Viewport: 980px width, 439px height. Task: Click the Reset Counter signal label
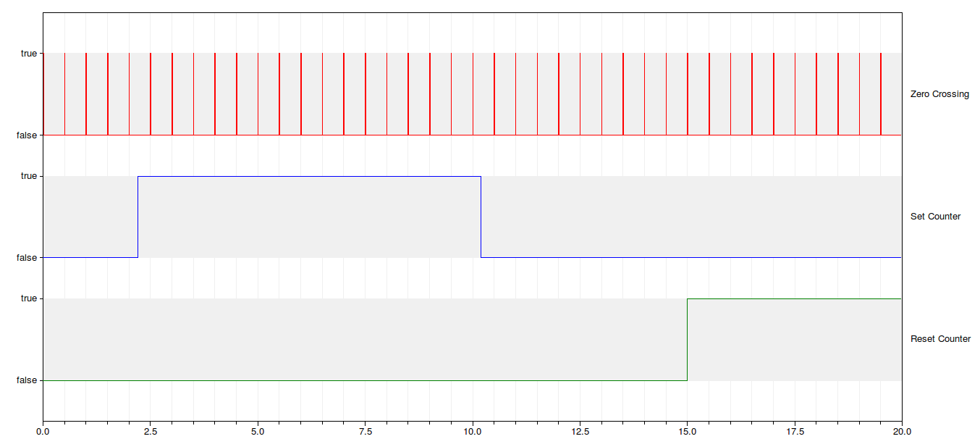coord(940,339)
